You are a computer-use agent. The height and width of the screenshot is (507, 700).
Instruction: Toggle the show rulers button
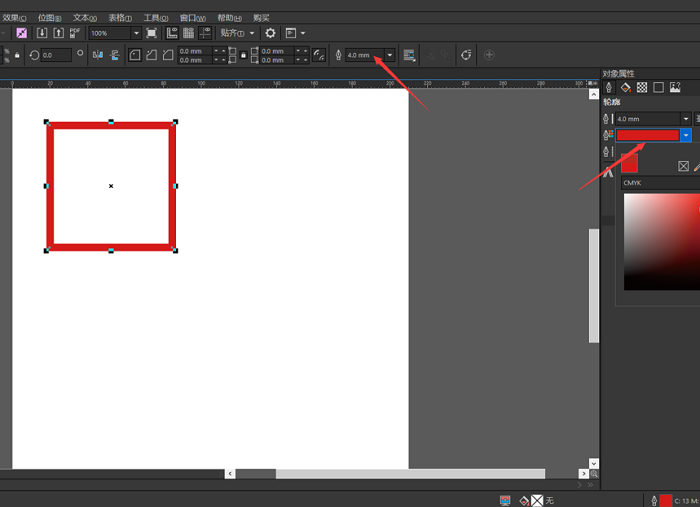click(172, 33)
